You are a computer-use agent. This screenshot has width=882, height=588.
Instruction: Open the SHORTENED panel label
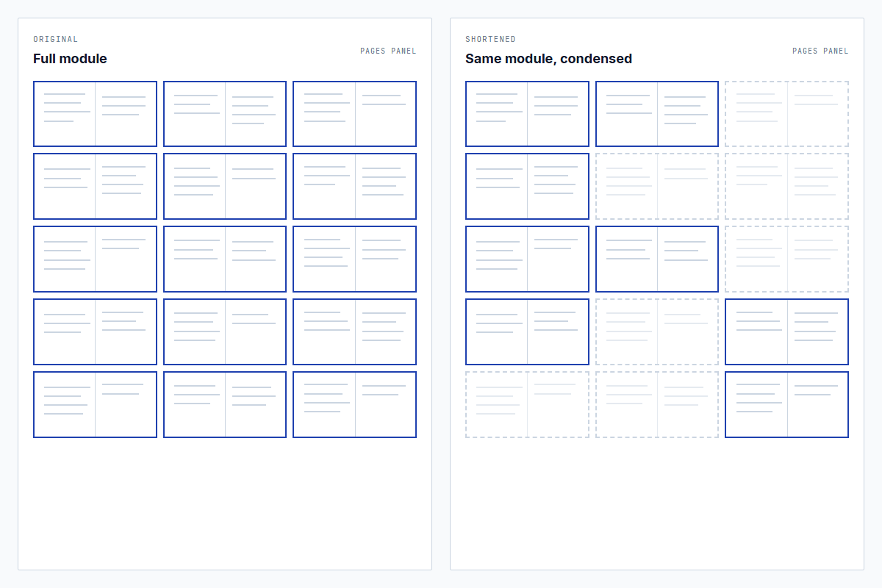coord(490,39)
